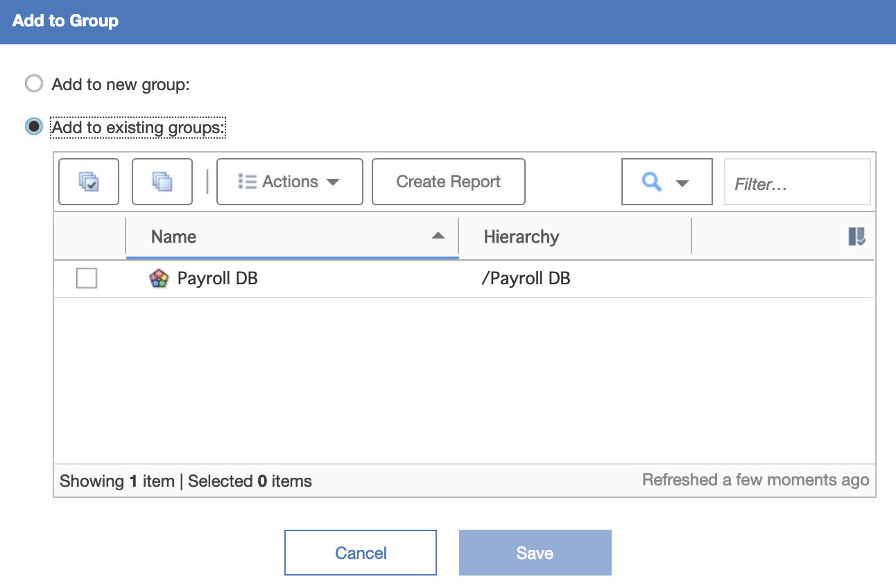Open the Actions dropdown menu
Screen dimensions: 896x588
[x=289, y=182]
